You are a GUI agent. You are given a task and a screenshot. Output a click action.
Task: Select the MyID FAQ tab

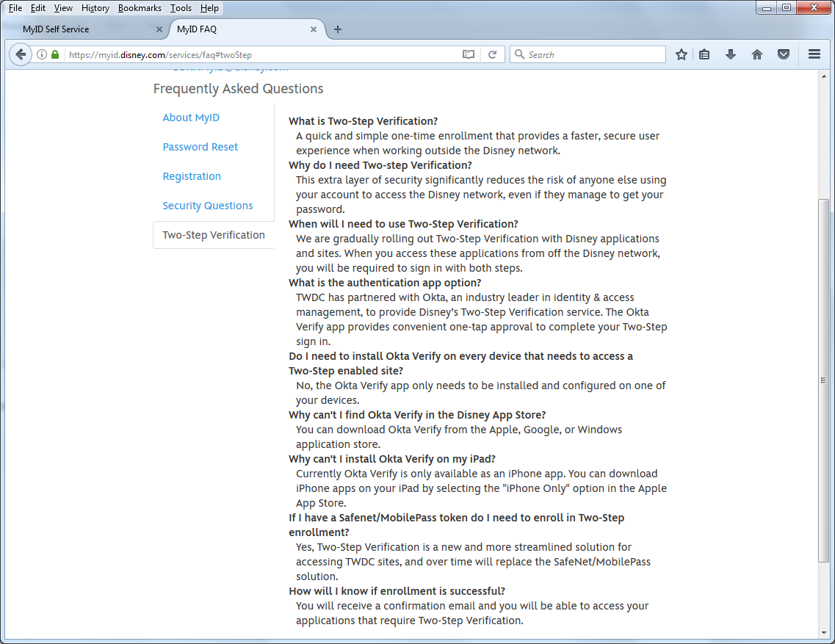pyautogui.click(x=247, y=29)
